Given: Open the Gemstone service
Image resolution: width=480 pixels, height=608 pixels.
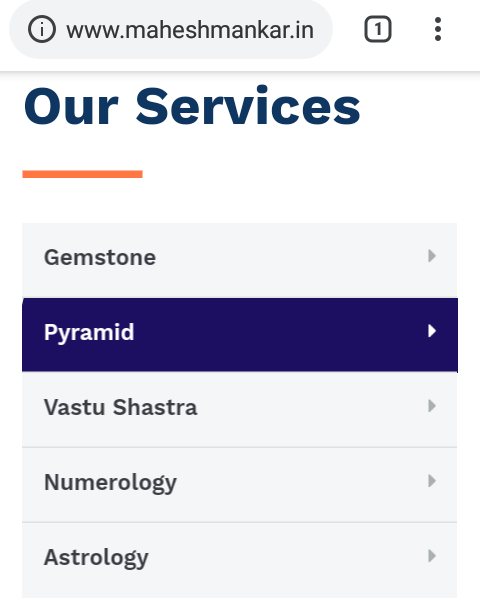Looking at the screenshot, I should (100, 257).
